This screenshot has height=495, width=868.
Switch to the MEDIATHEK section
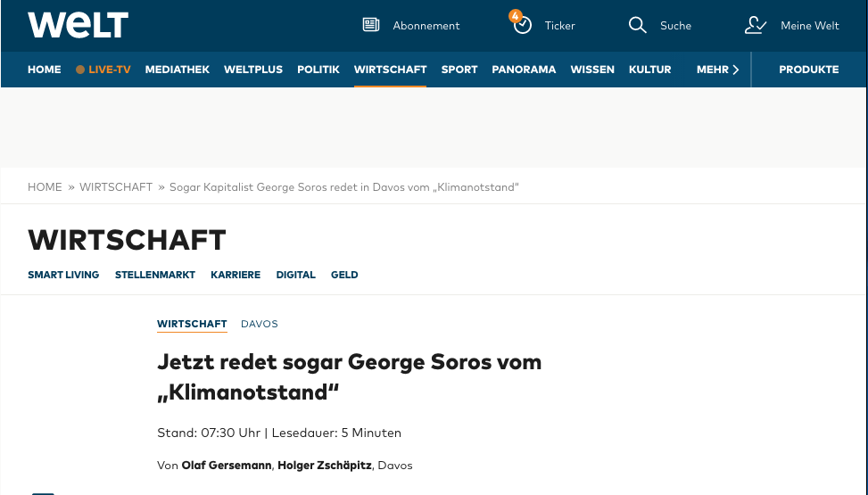178,70
